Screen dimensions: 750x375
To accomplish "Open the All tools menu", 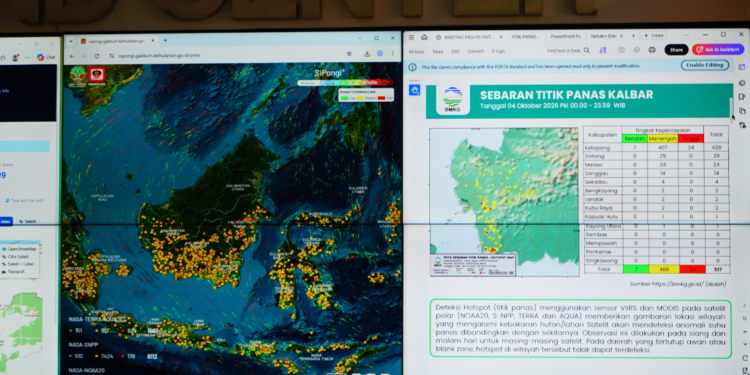I will click(x=416, y=52).
